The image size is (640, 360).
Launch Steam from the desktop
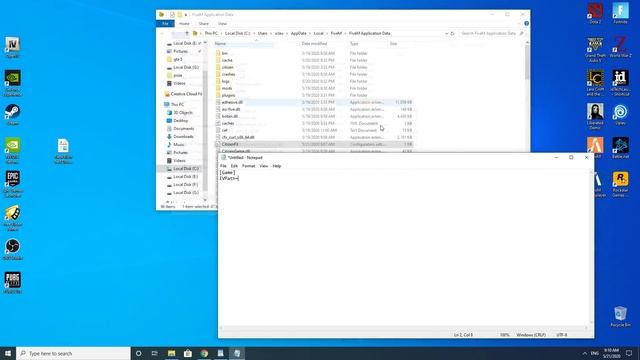coord(12,114)
